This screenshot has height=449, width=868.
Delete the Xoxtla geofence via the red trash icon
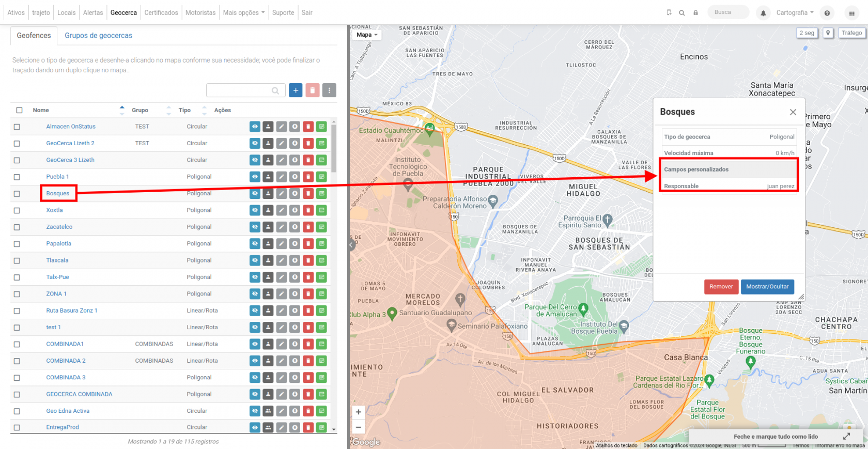point(308,210)
